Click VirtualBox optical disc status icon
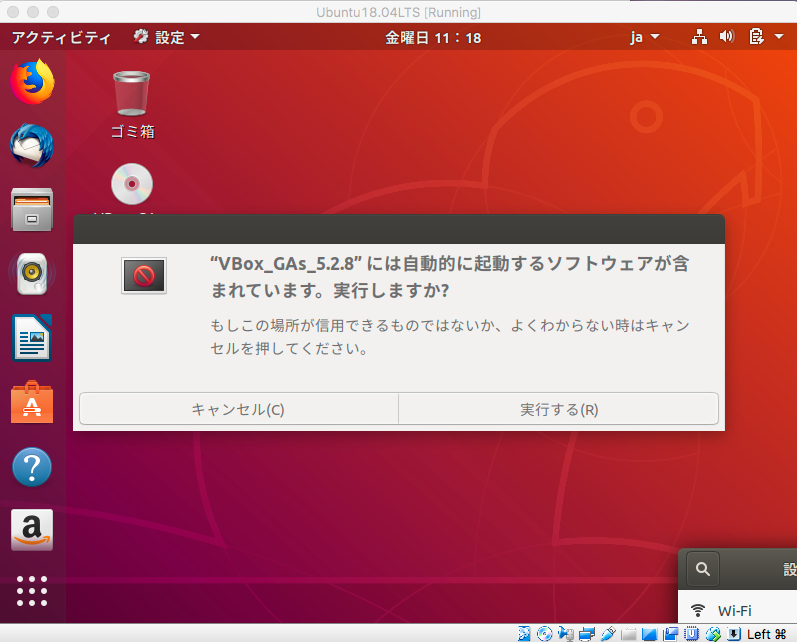Screen dimensions: 797x642 click(x=544, y=633)
